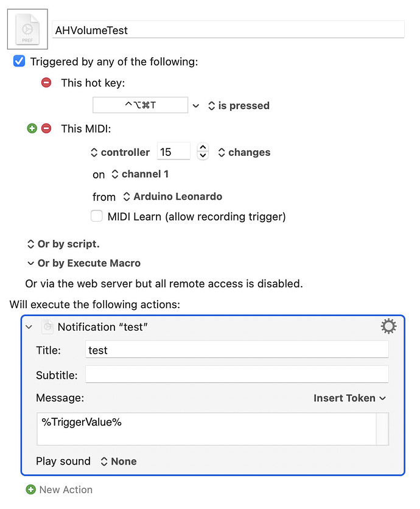The height and width of the screenshot is (509, 420).
Task: Remove the MIDI trigger
Action: click(46, 128)
